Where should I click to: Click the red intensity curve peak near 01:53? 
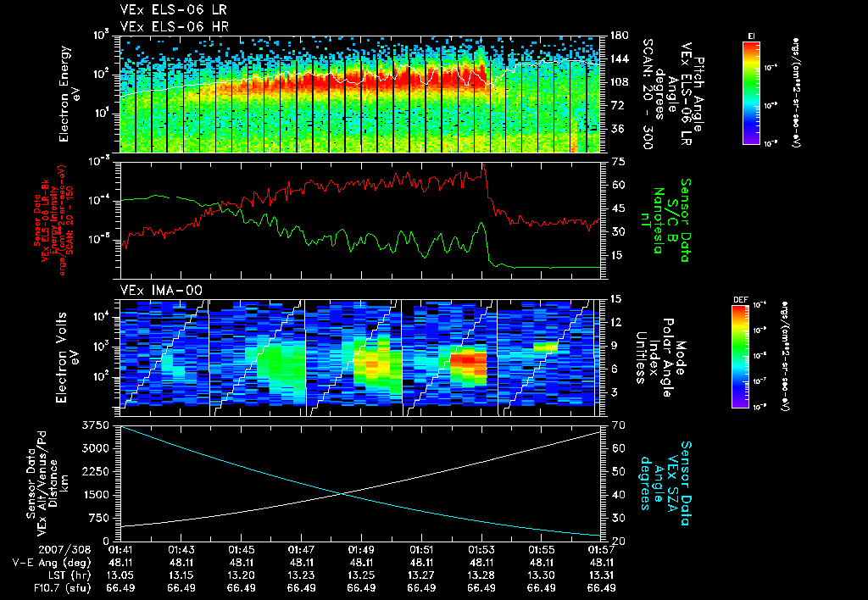[x=482, y=164]
